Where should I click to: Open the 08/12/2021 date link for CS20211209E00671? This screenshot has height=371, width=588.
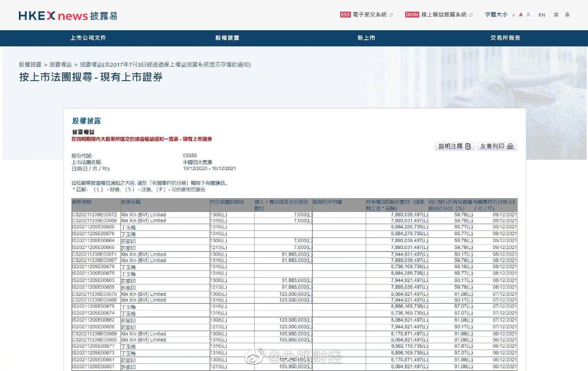pos(504,254)
